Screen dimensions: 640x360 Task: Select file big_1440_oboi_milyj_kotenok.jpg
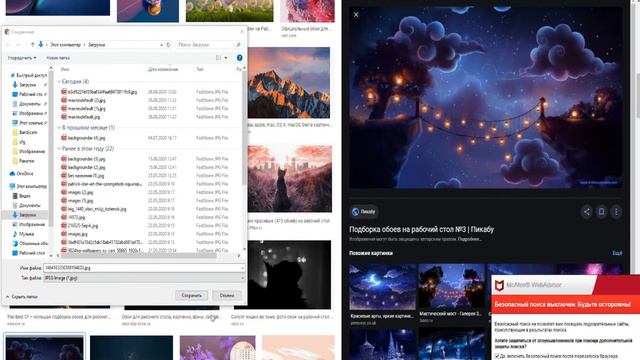[97, 209]
